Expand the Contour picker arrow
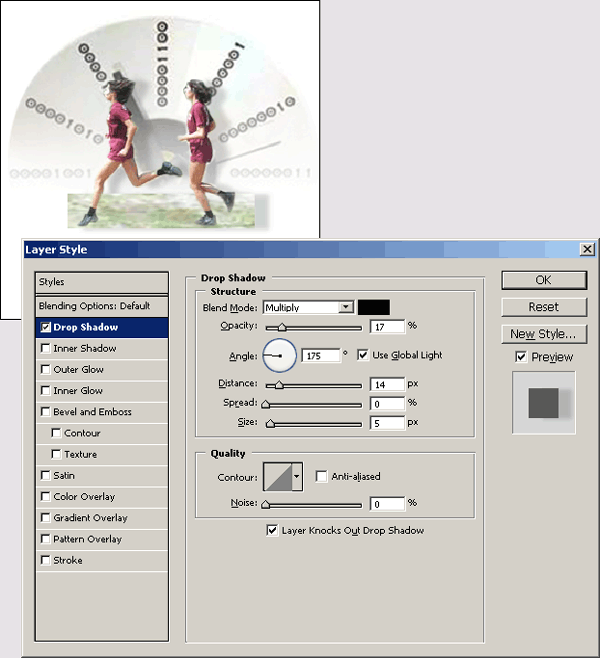This screenshot has height=658, width=600. tap(297, 477)
